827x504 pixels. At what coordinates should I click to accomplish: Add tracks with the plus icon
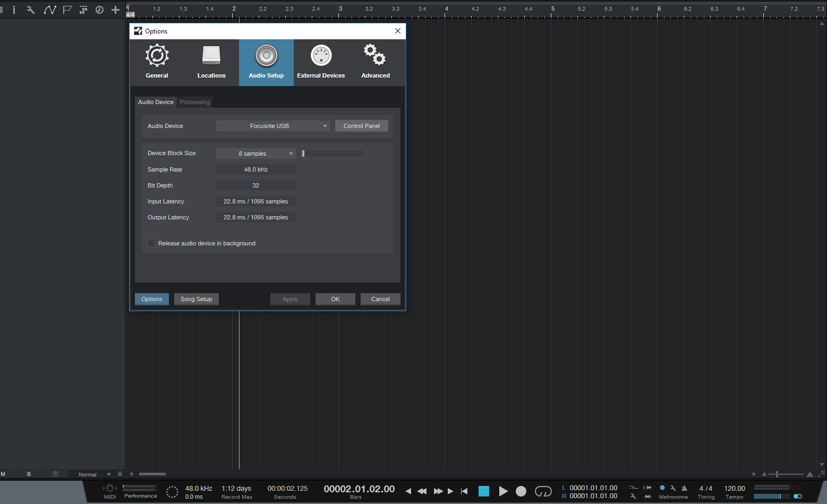[x=115, y=10]
